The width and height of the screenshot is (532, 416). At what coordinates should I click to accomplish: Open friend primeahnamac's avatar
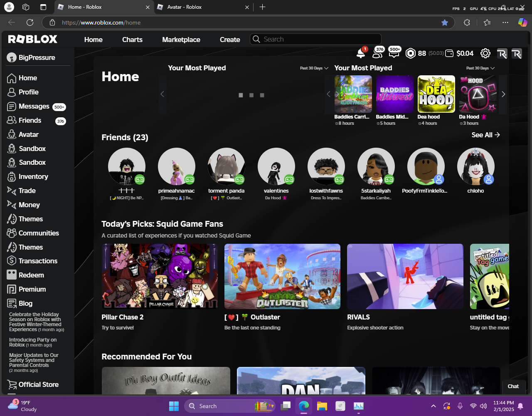coord(177,166)
